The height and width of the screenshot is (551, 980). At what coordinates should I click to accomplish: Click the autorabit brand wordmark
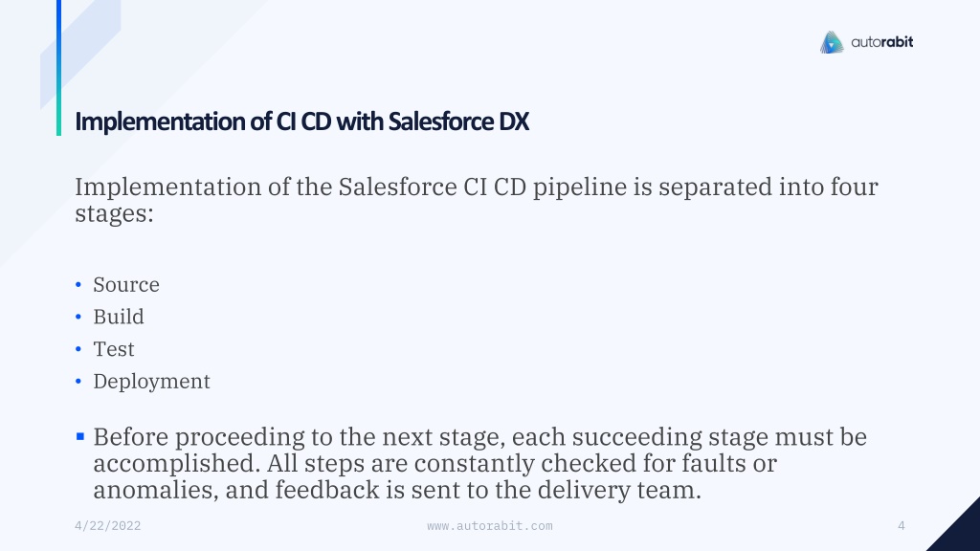click(x=881, y=42)
